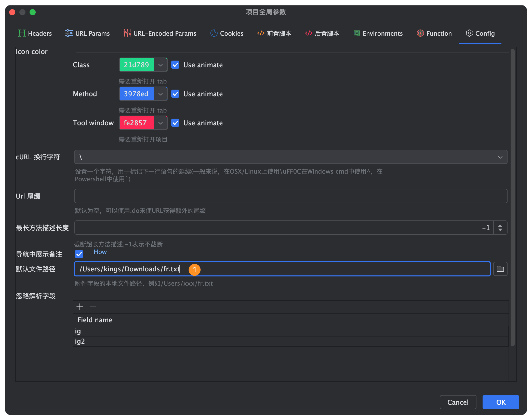
Task: Click the Cookies cookie icon
Action: click(214, 33)
